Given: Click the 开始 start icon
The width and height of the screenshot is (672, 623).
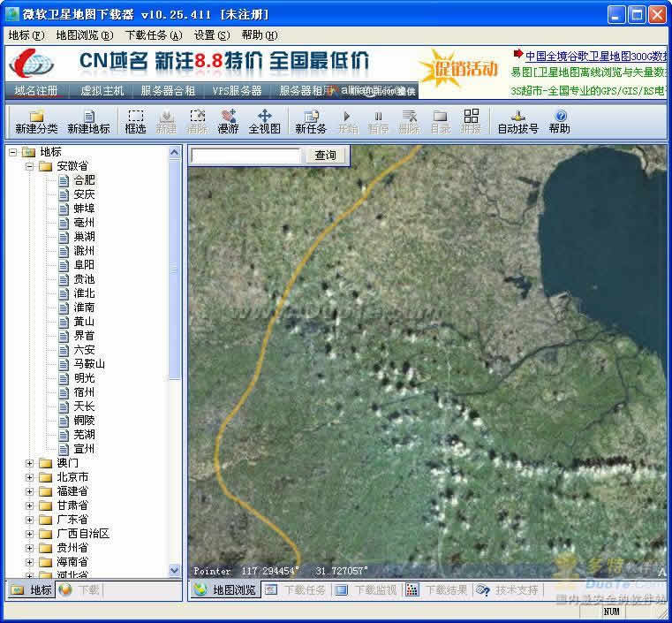Looking at the screenshot, I should 347,122.
